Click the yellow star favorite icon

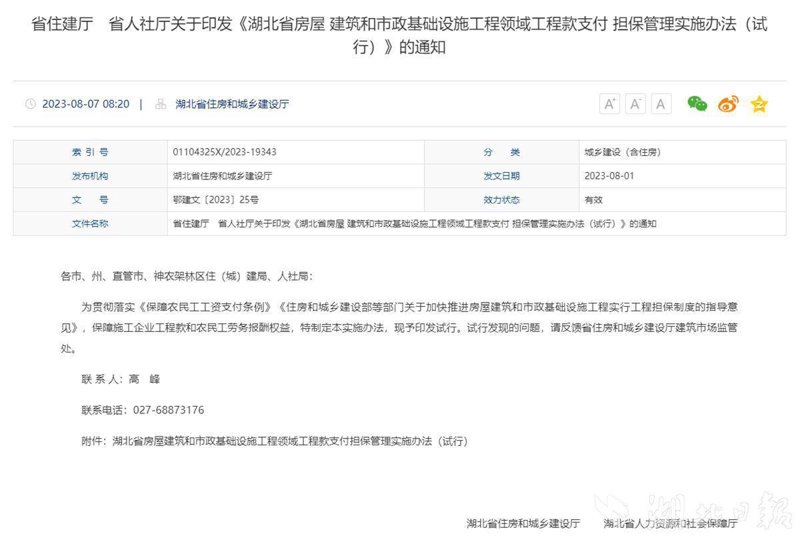pyautogui.click(x=759, y=104)
